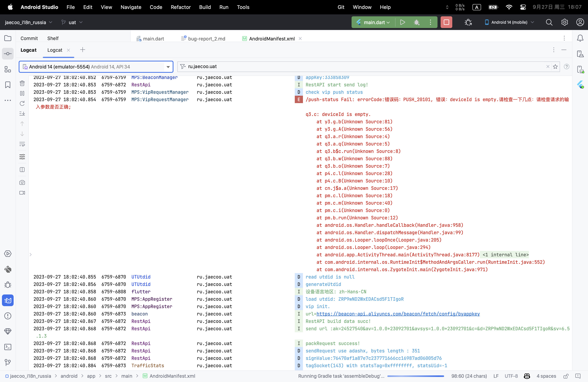Image resolution: width=588 pixels, height=382 pixels.
Task: Expand the uat branch selector dropdown
Action: 81,22
